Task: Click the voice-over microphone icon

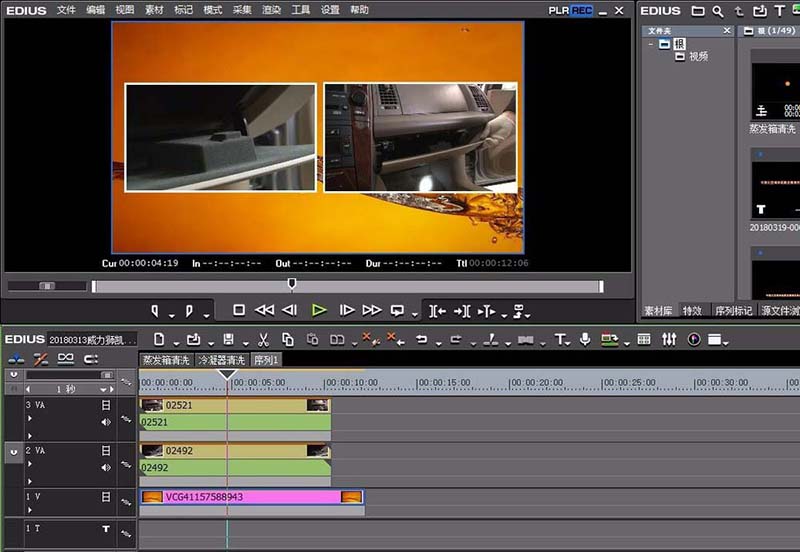Action: coord(585,340)
